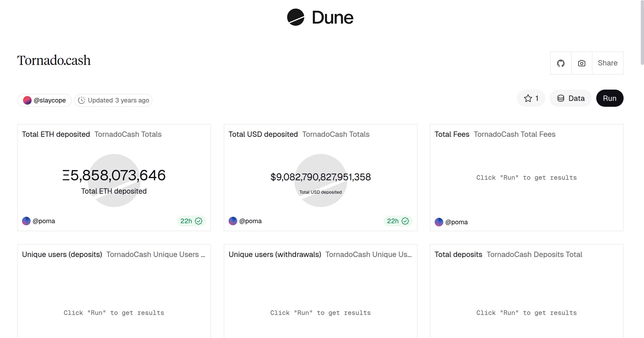Viewport: 644px width, 338px height.
Task: Click the clock icon beside Updated text
Action: point(82,100)
